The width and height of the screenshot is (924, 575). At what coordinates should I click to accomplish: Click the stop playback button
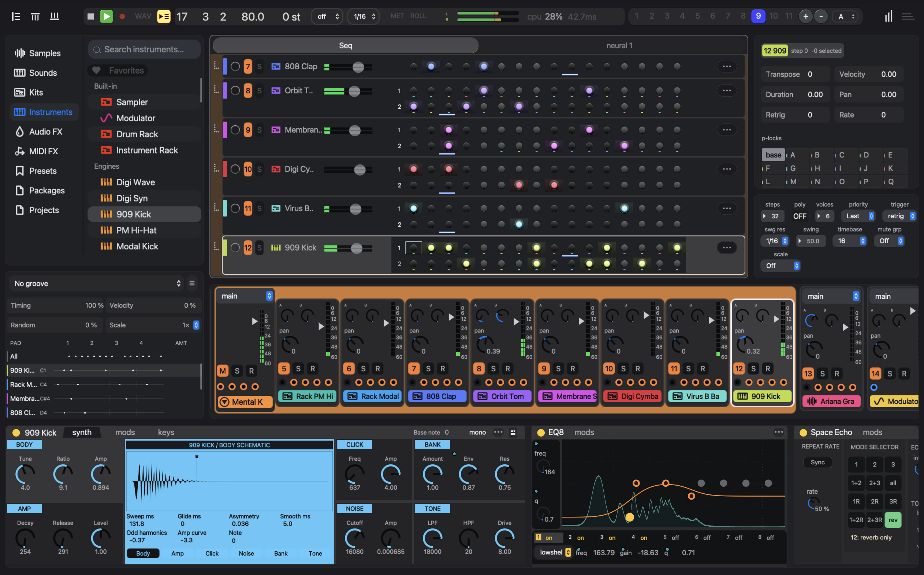click(90, 16)
